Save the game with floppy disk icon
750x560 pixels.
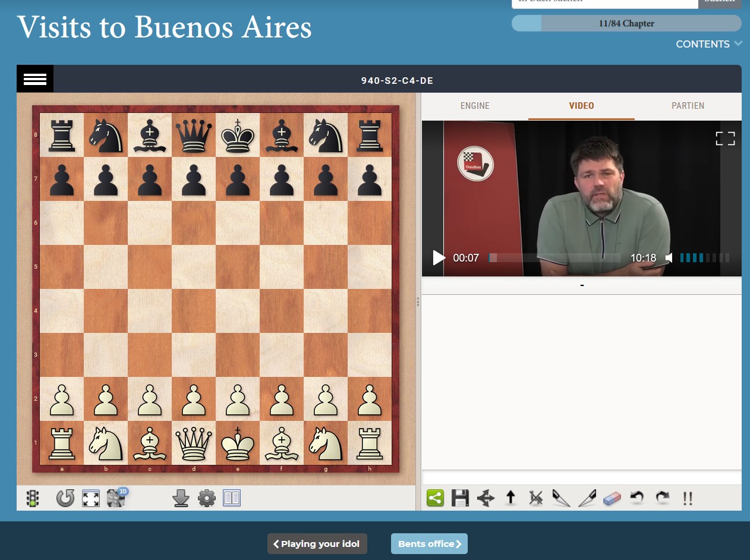coord(461,498)
